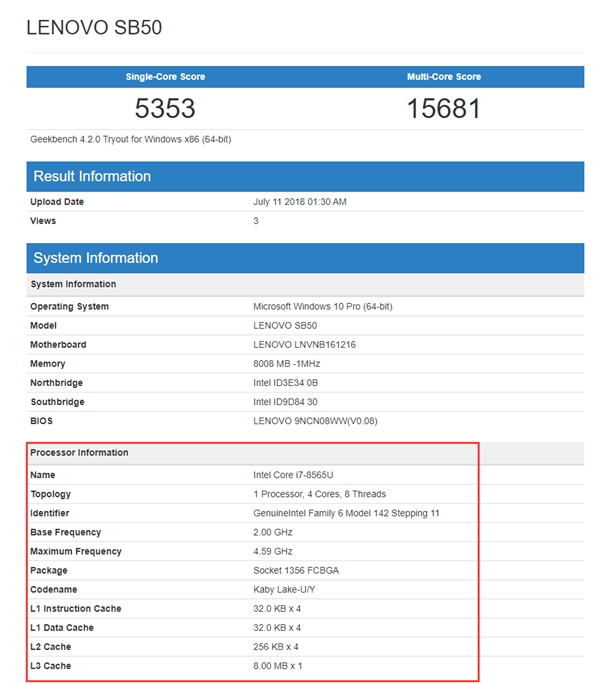Click the Topology label
Viewport: 600px width, 684px height.
pyautogui.click(x=51, y=494)
